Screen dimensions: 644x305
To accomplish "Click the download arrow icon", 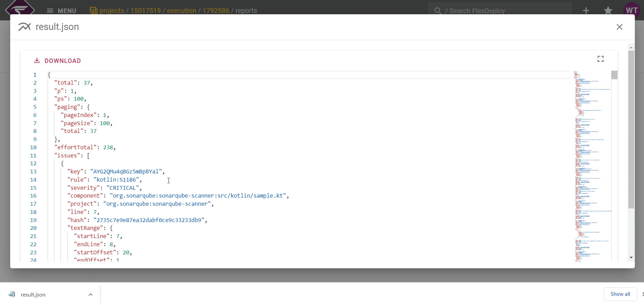I will (37, 61).
